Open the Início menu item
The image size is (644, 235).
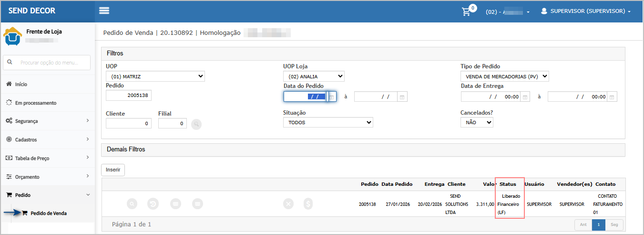click(21, 85)
